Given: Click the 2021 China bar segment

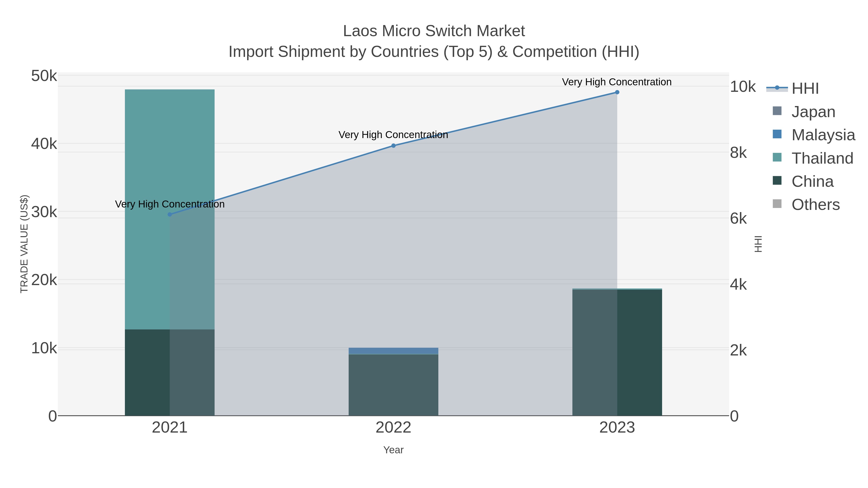Looking at the screenshot, I should pos(170,373).
